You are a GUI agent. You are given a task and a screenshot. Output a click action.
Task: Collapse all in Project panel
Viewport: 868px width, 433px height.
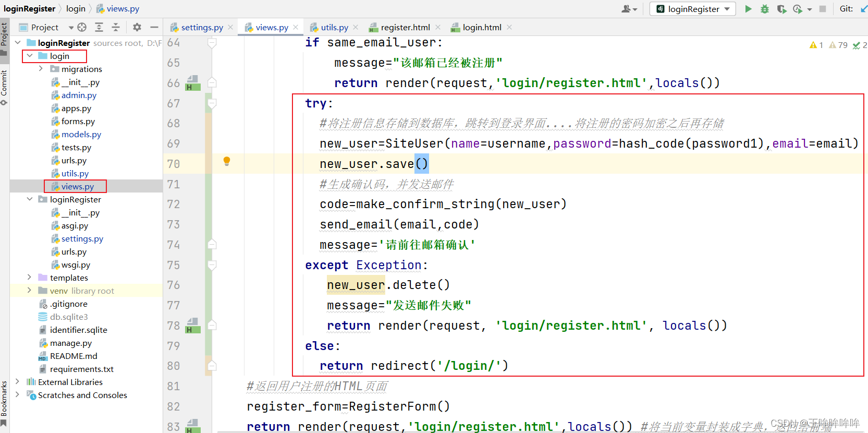point(116,27)
